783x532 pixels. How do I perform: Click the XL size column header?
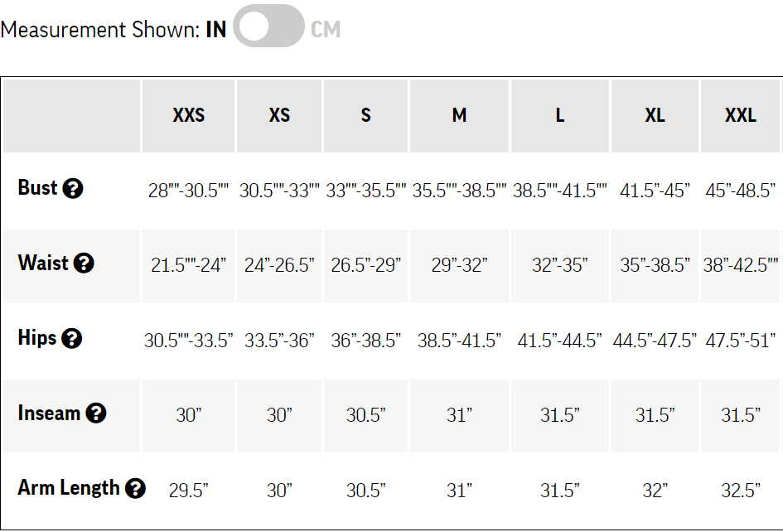tap(655, 115)
